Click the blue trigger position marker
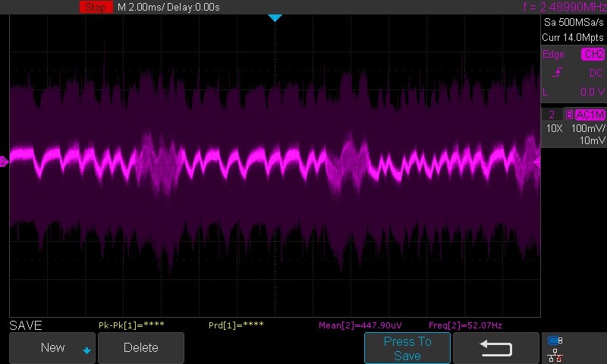Viewport: 607px width, 364px height. [275, 17]
